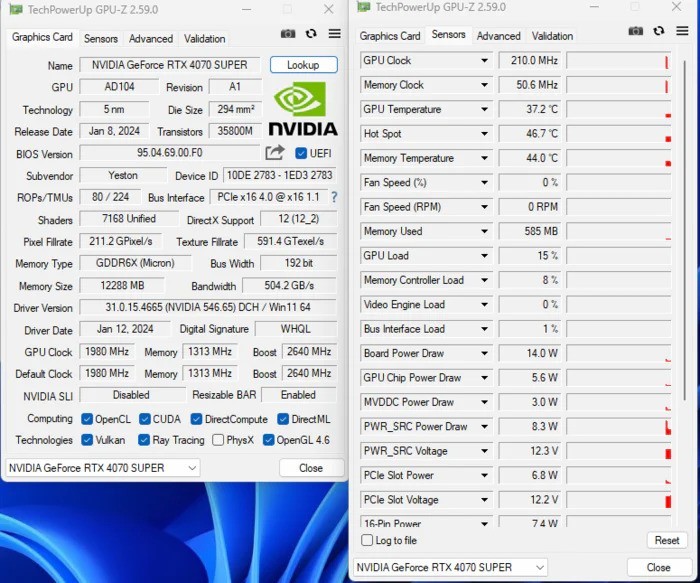Open Fan Speed (RPM) sensor dropdown arrow

(484, 207)
